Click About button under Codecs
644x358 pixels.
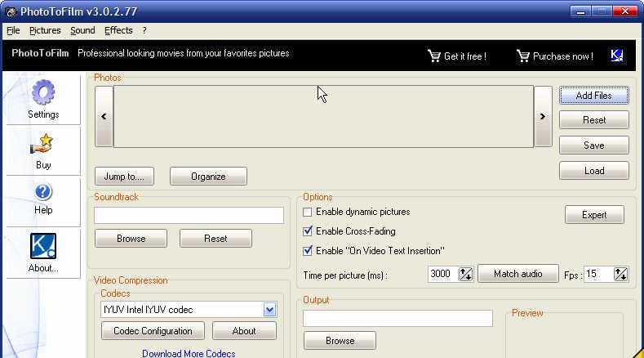pos(244,331)
